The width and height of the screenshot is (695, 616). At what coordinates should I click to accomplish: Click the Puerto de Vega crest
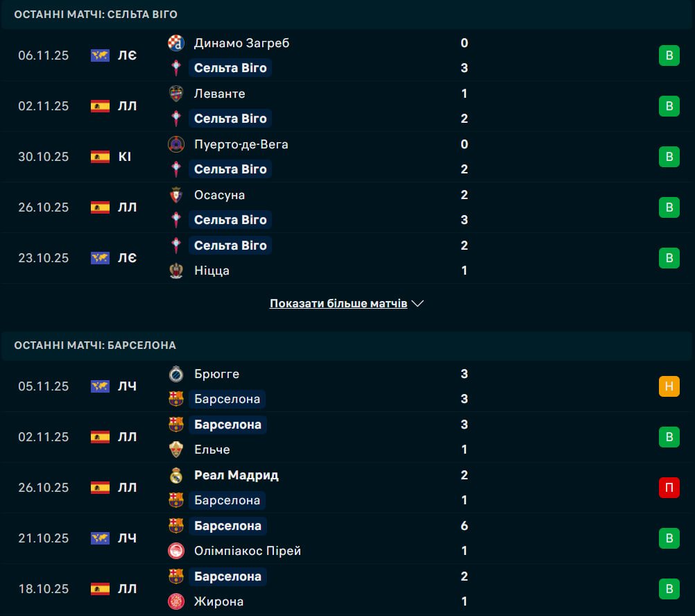pyautogui.click(x=176, y=144)
